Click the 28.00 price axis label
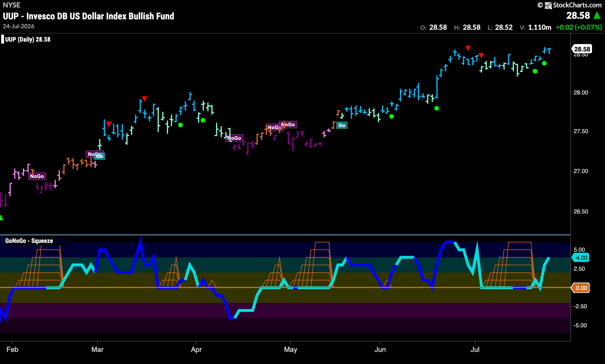Screen dimensions: 605x364 pyautogui.click(x=581, y=92)
